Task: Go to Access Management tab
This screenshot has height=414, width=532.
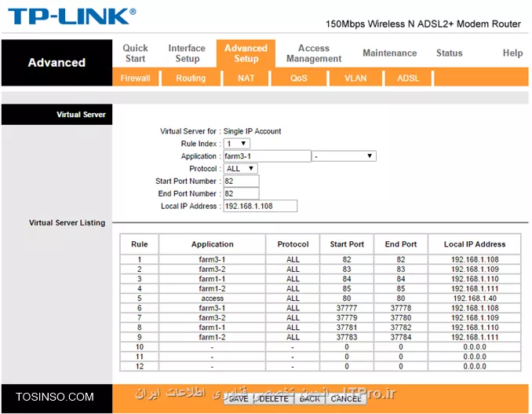Action: [314, 53]
